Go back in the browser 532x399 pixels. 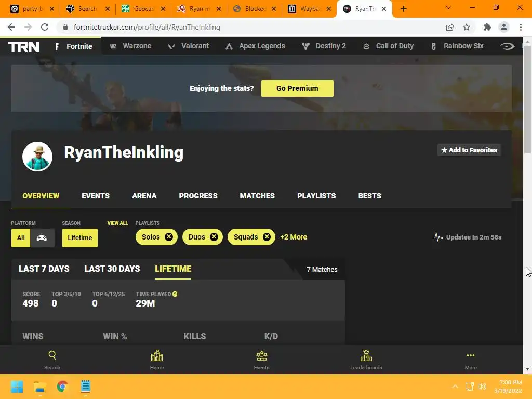[11, 27]
